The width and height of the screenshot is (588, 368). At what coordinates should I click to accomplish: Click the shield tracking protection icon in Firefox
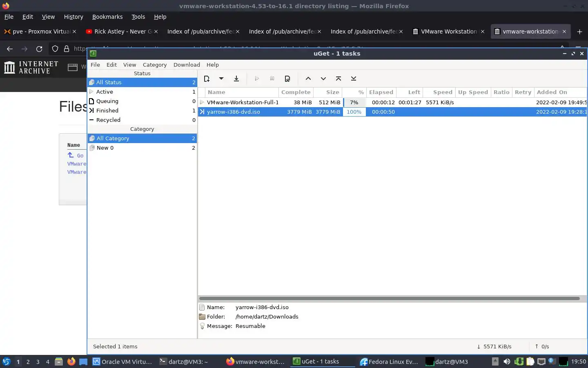pyautogui.click(x=55, y=49)
